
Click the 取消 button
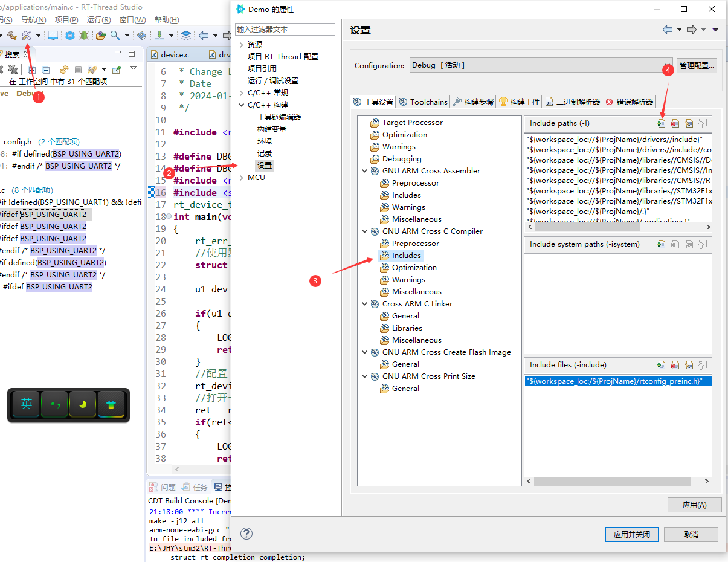[x=691, y=534]
